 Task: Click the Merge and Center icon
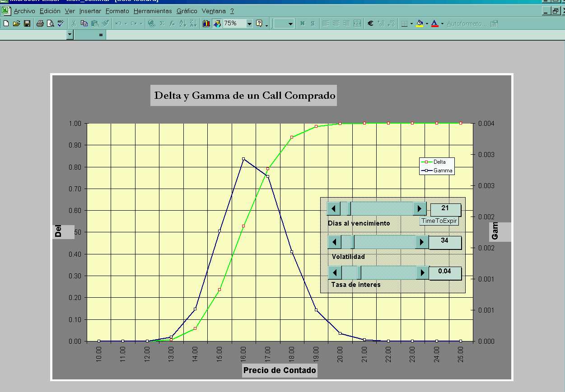(357, 23)
